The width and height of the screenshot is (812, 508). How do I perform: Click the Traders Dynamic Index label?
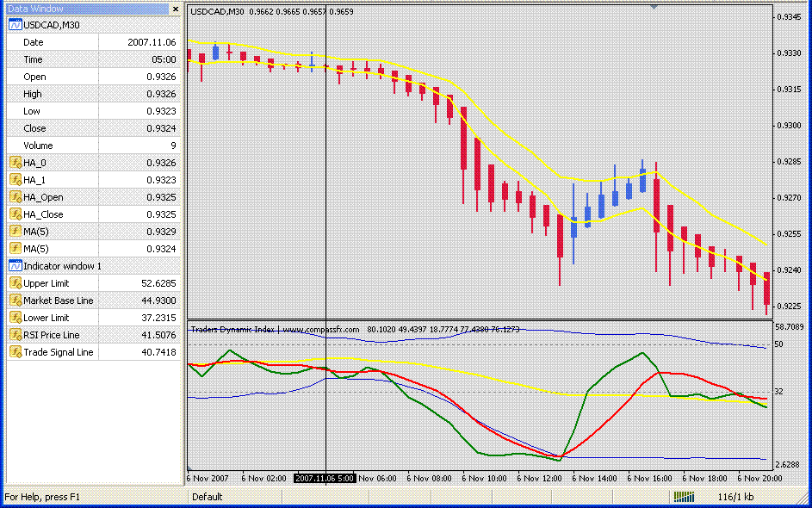(x=232, y=330)
